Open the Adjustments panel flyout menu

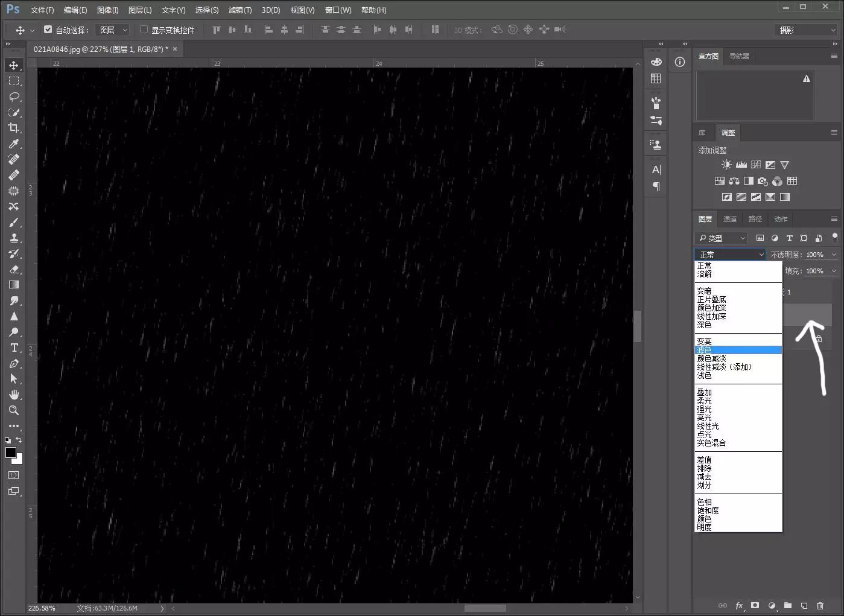(x=834, y=133)
